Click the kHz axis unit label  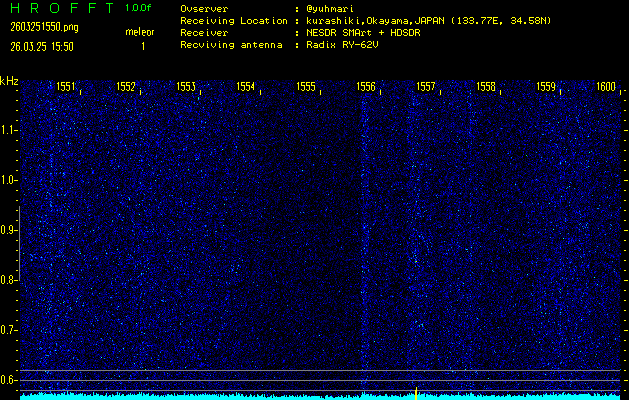(9, 81)
